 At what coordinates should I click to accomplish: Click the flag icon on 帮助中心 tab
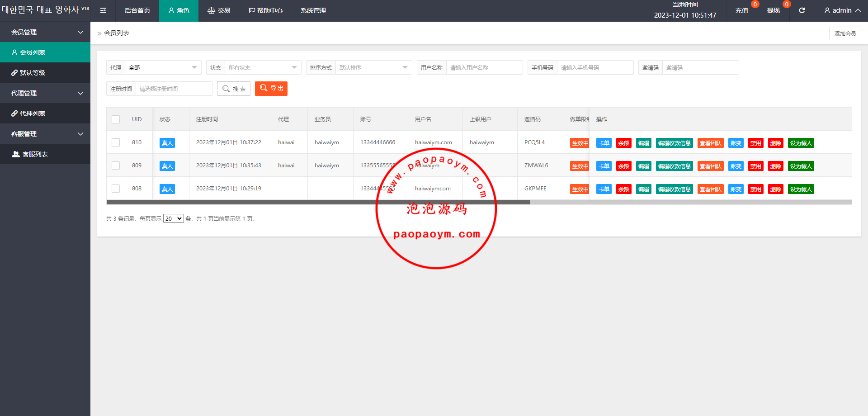pyautogui.click(x=252, y=10)
